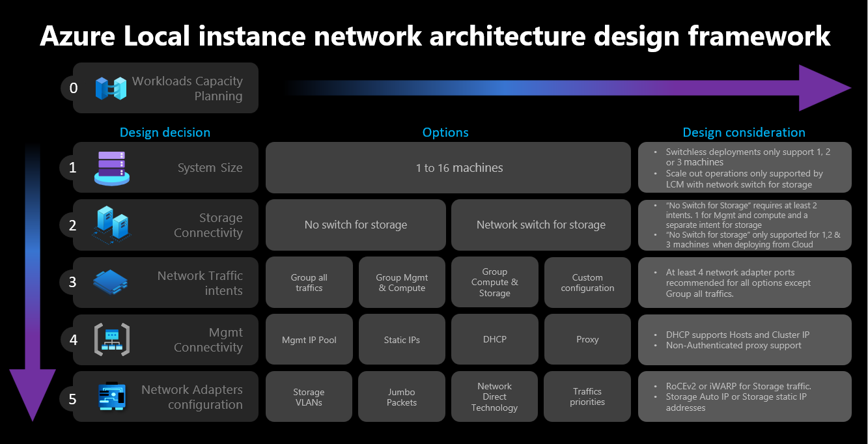Click the Design consideration column heading
The height and width of the screenshot is (444, 868).
coord(744,132)
